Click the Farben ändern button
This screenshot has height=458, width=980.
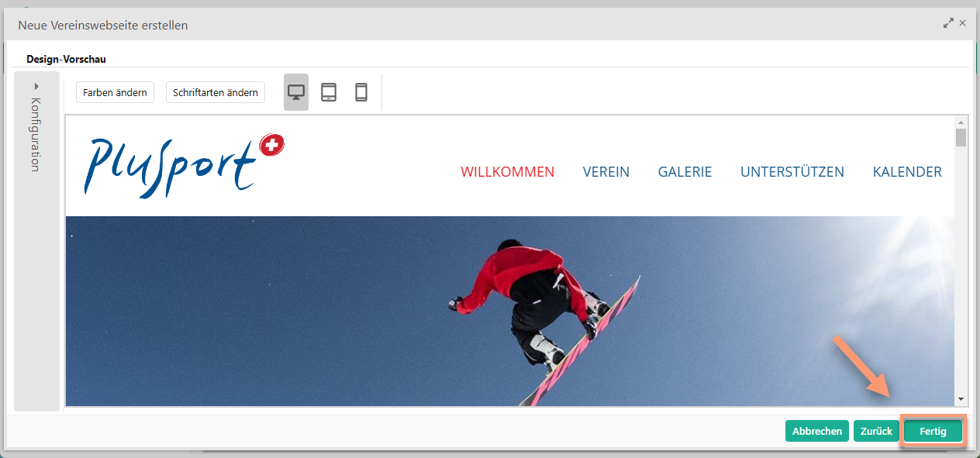pos(116,92)
